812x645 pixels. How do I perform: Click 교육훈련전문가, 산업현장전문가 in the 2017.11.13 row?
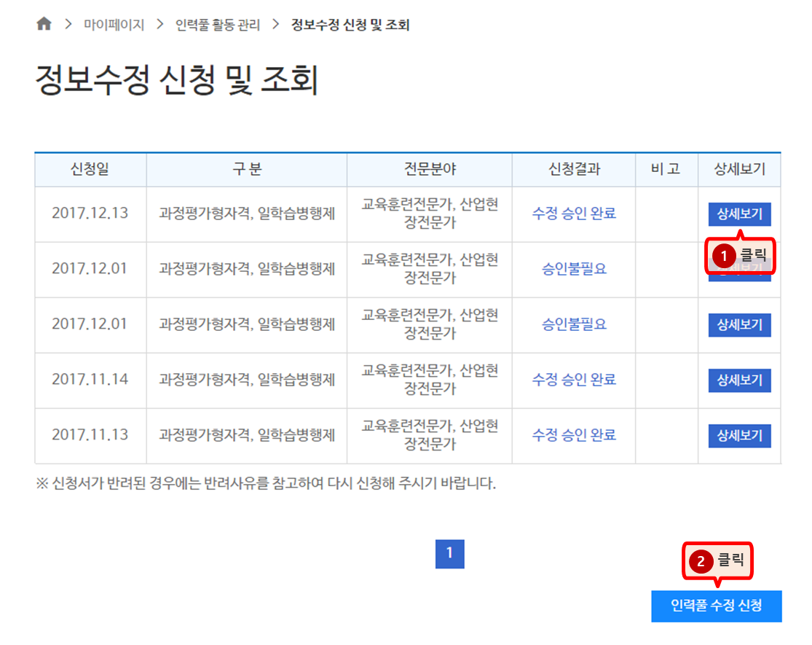(430, 435)
